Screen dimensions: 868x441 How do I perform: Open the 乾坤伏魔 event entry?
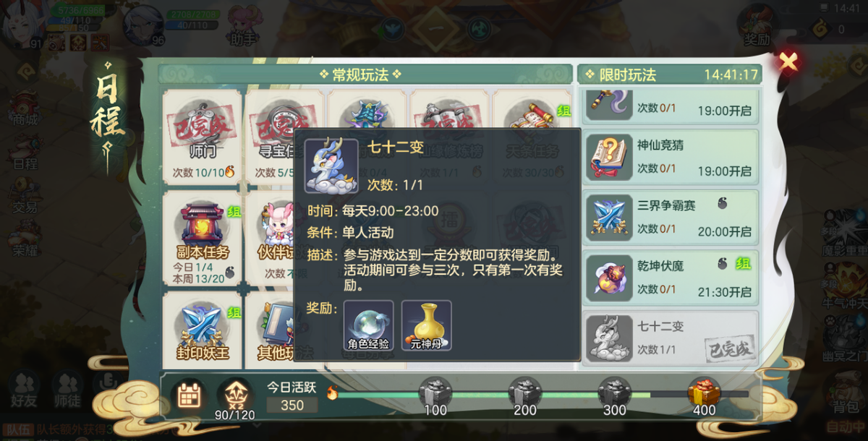click(671, 278)
